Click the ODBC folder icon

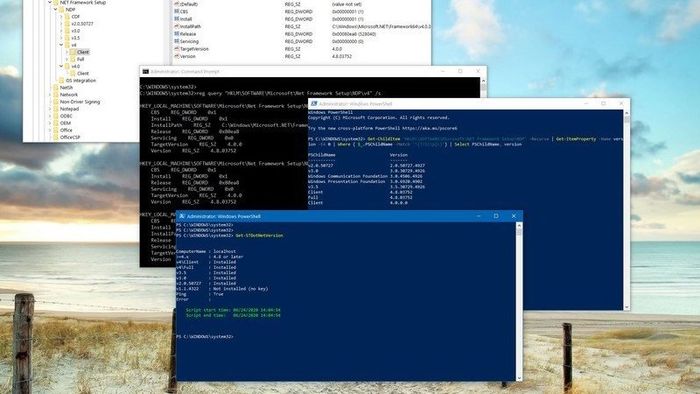point(56,116)
